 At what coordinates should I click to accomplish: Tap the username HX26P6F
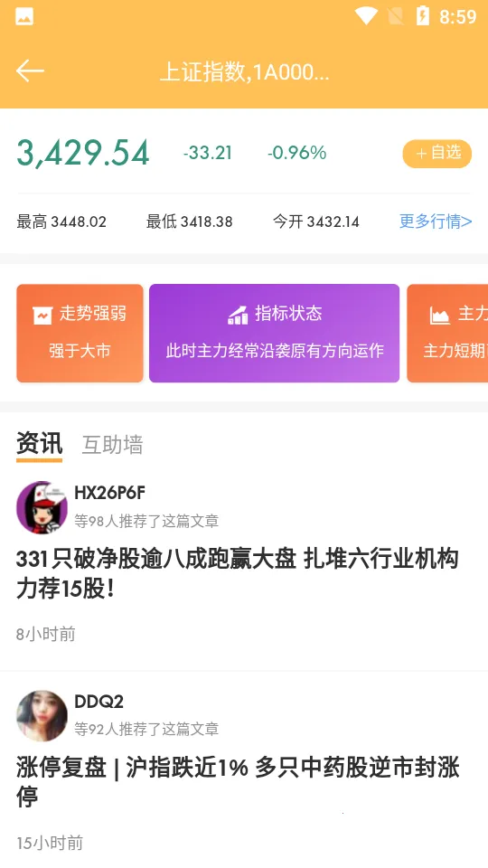click(x=110, y=493)
